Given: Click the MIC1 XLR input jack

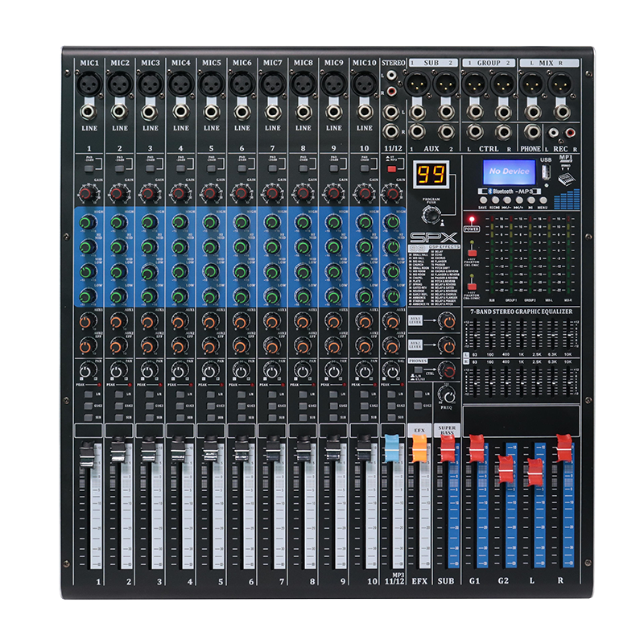Looking at the screenshot, I should pos(89,84).
